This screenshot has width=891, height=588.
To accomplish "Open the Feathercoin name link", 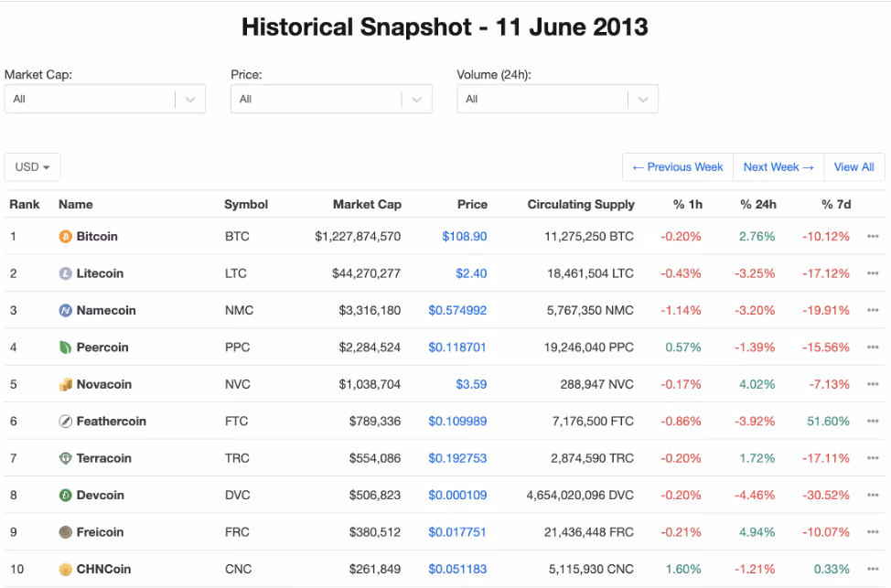I will (x=112, y=421).
